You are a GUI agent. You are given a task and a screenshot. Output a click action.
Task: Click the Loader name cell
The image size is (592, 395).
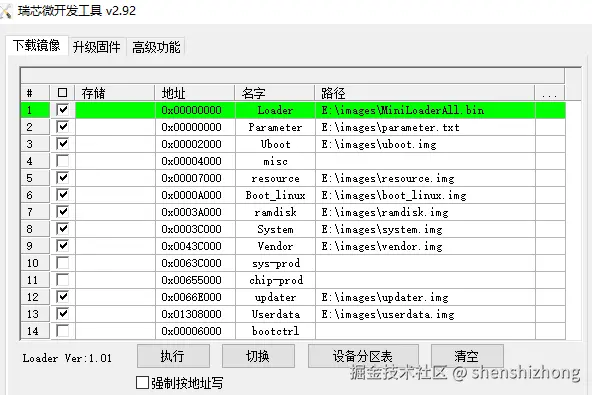pos(275,110)
